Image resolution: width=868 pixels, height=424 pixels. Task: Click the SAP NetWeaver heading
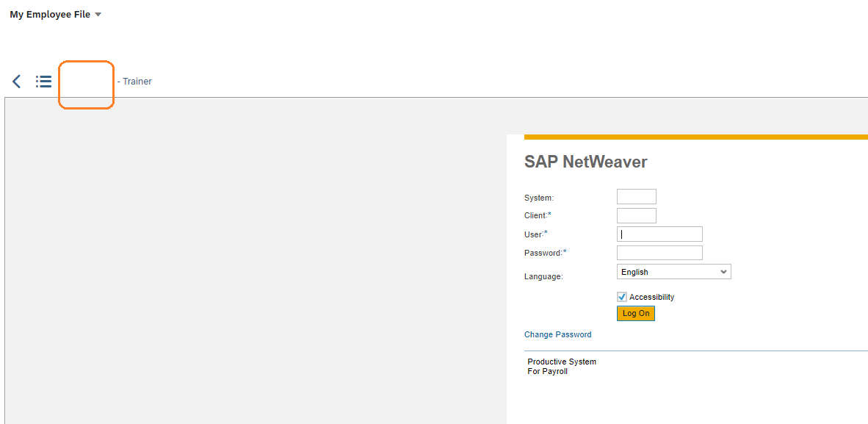586,162
